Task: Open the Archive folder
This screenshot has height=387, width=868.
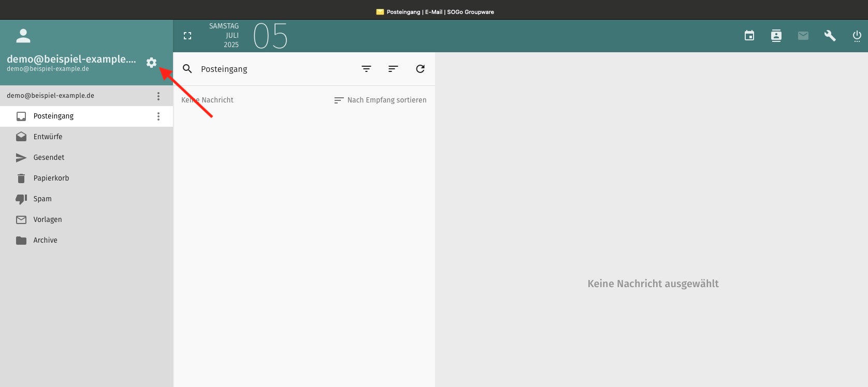Action: coord(86,241)
